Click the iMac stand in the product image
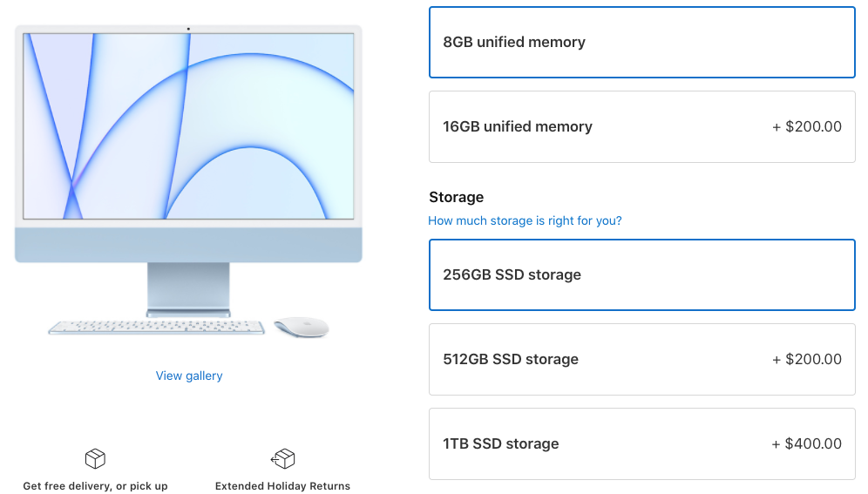 [x=188, y=288]
